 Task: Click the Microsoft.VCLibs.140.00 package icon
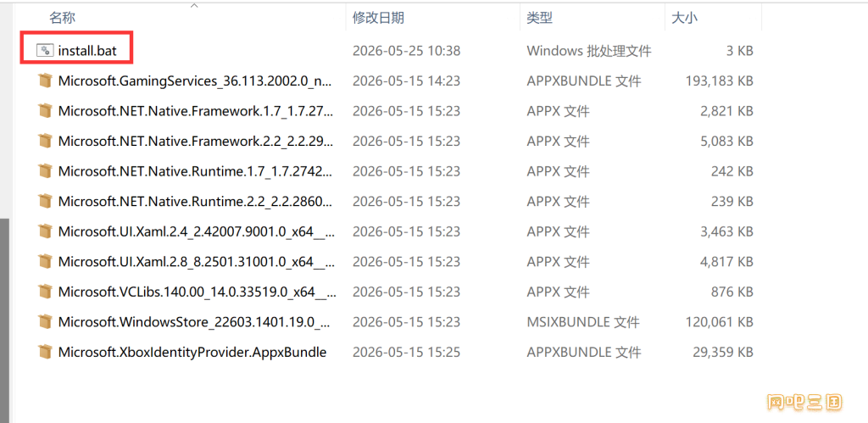pos(45,292)
